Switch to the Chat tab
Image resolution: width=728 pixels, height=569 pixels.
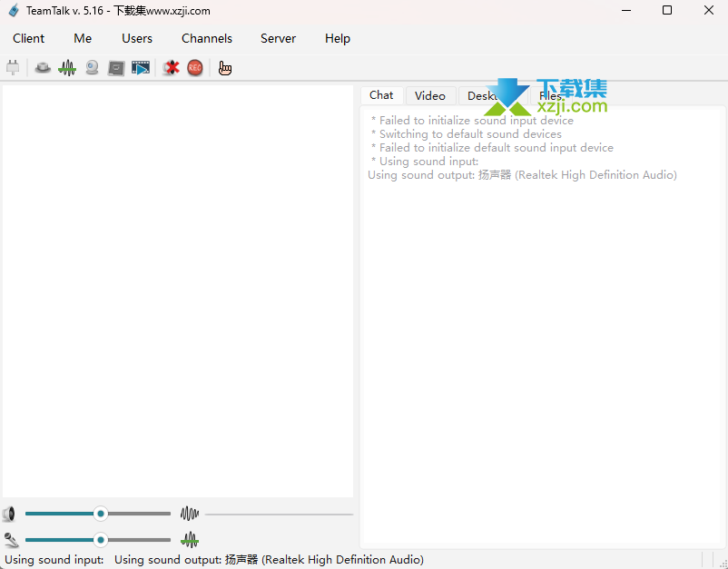tap(381, 95)
